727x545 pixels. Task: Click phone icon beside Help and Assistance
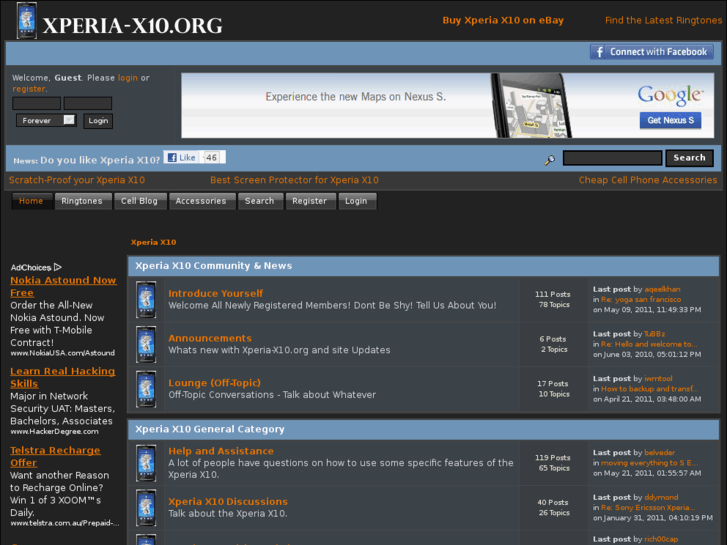[146, 463]
